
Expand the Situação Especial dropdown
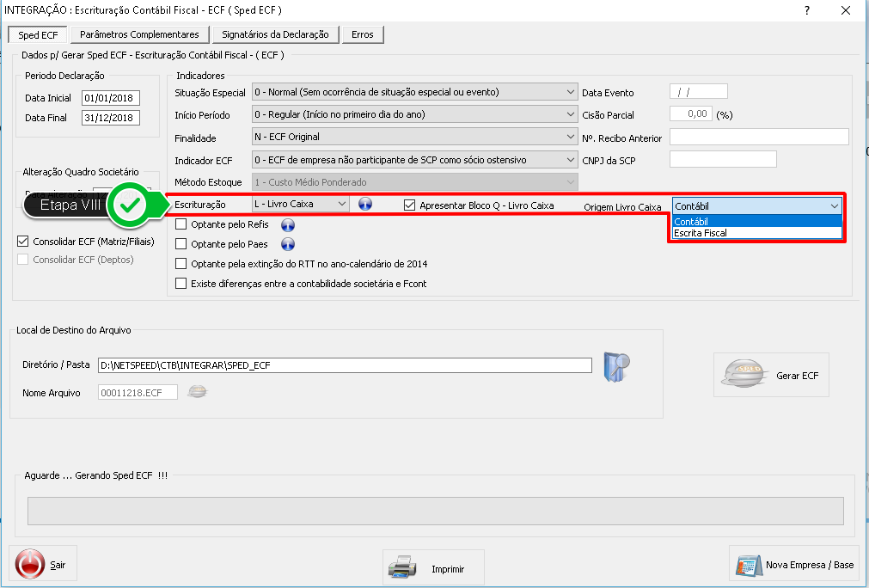572,92
